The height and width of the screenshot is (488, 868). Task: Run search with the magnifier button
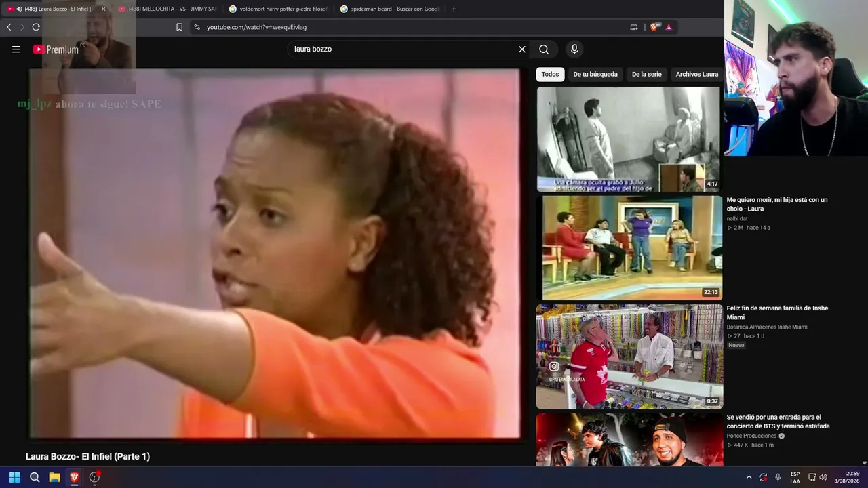544,49
